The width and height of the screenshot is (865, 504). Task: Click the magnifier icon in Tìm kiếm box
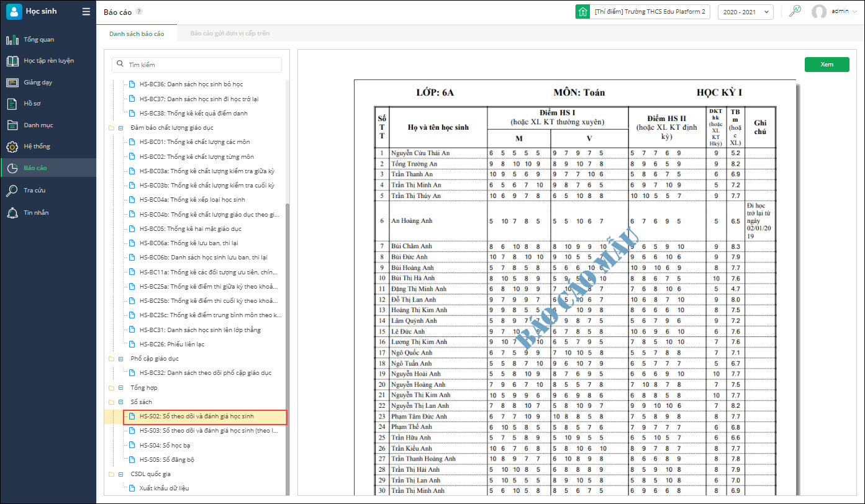coord(120,65)
